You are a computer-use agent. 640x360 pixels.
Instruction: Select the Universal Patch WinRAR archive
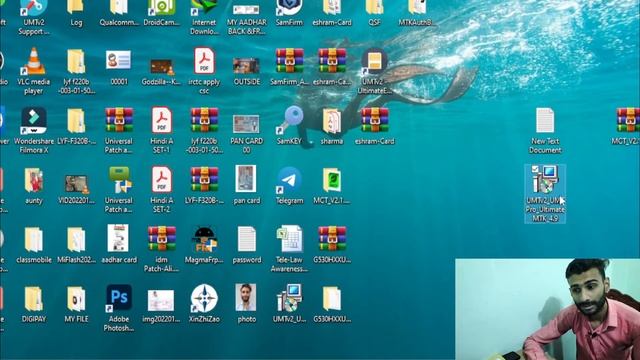point(119,121)
